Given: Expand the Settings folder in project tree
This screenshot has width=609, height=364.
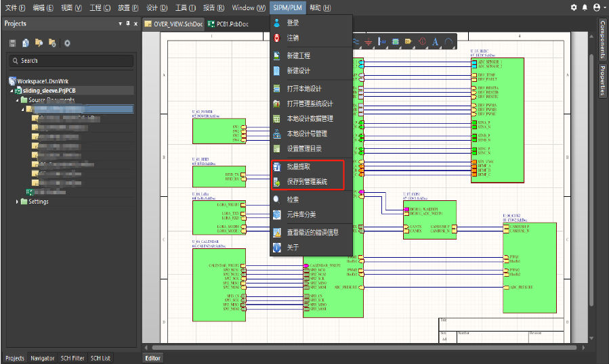Looking at the screenshot, I should click(17, 202).
